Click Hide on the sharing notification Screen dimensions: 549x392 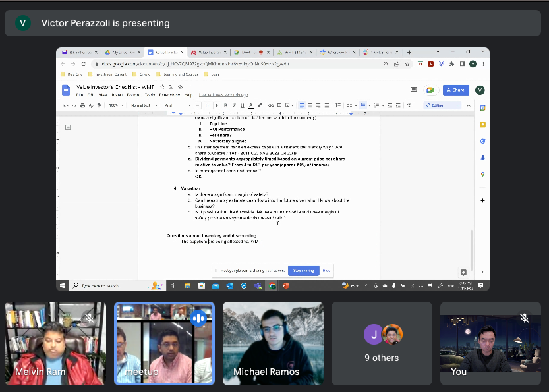(x=326, y=271)
